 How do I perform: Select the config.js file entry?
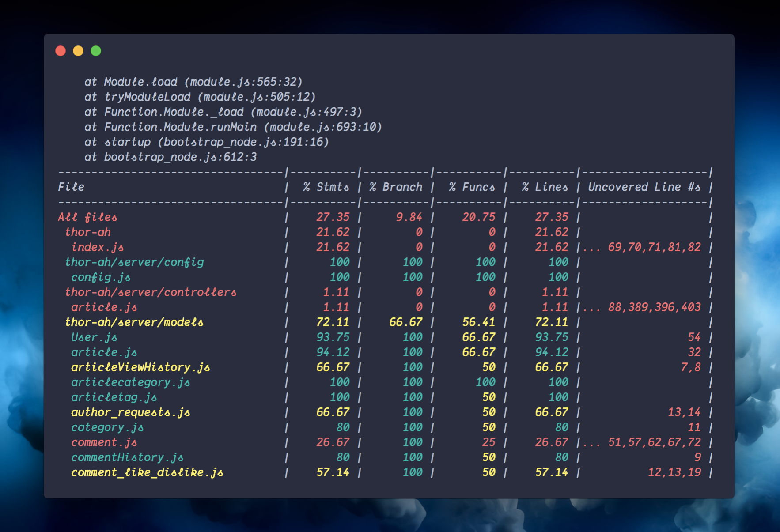click(x=101, y=277)
